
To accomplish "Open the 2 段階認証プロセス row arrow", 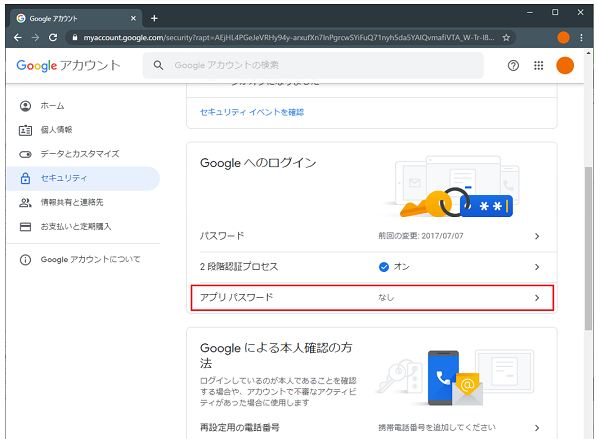I will pyautogui.click(x=536, y=267).
